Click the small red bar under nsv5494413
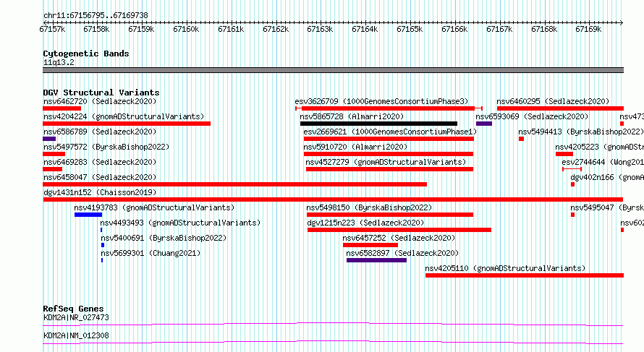The width and height of the screenshot is (644, 352). pyautogui.click(x=521, y=139)
